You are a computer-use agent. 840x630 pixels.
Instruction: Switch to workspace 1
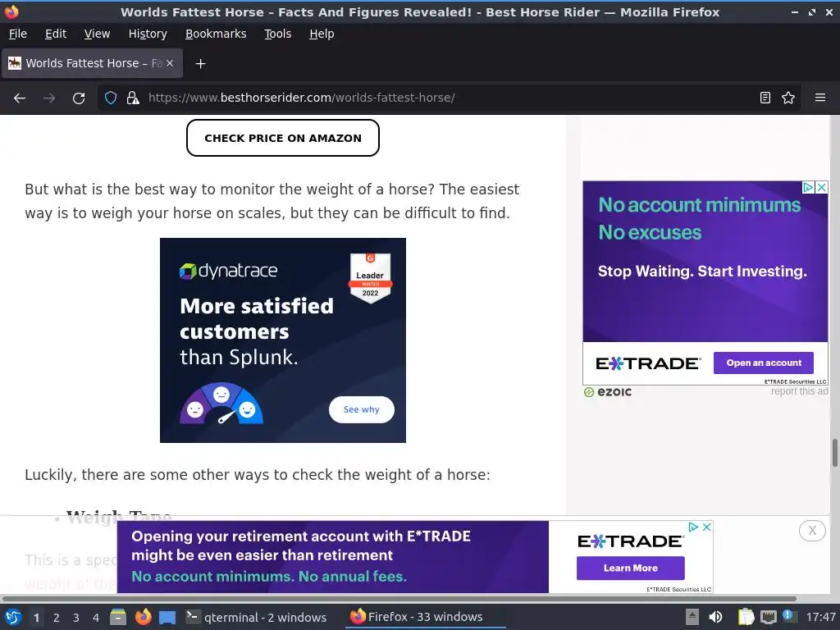[36, 618]
